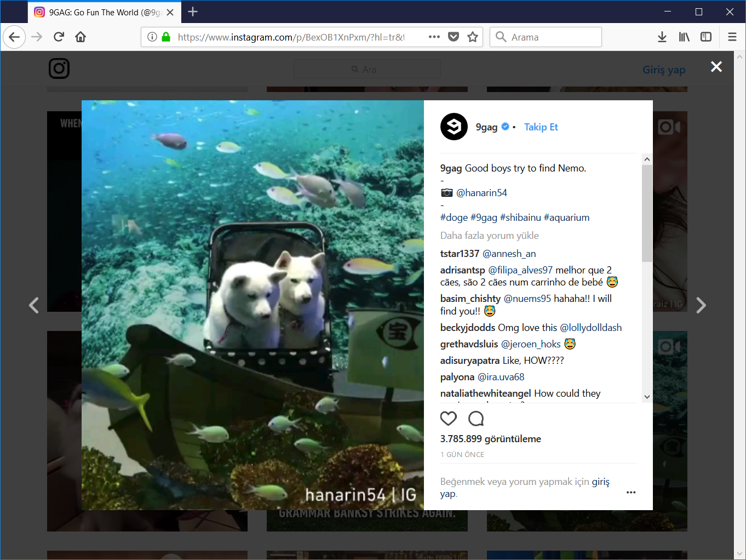Like the post via the heart icon
Screen dimensions: 746x560
448,418
